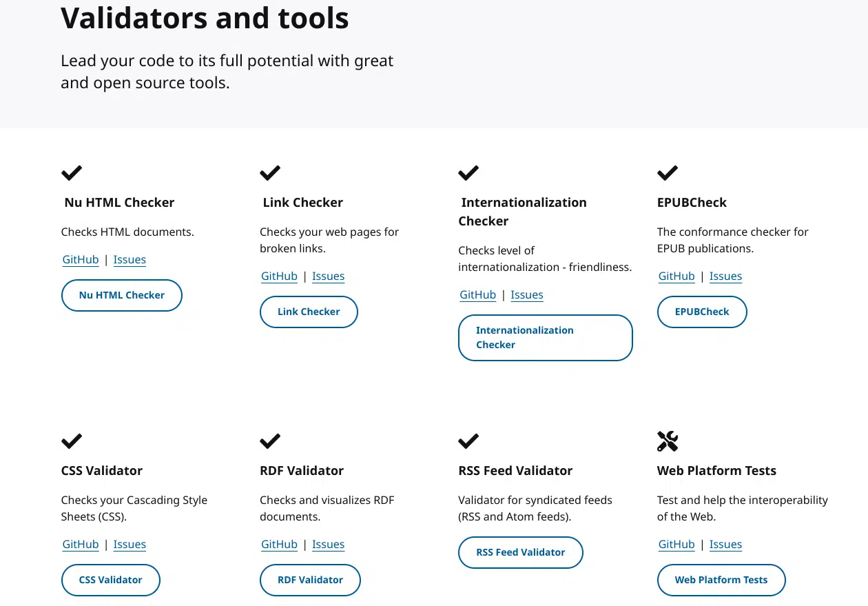
Task: Launch the Link Checker button
Action: pos(309,312)
